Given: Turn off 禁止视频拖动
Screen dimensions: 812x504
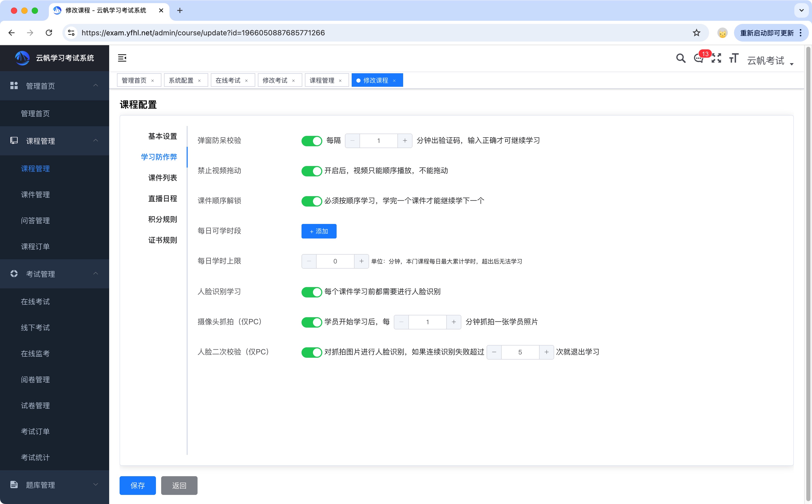Looking at the screenshot, I should 311,171.
